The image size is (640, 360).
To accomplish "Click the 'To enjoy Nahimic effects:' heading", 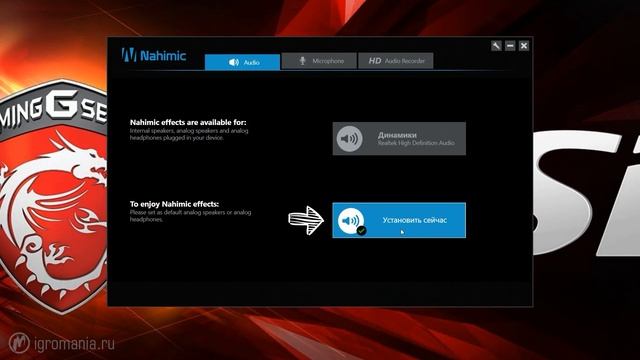I will click(174, 204).
